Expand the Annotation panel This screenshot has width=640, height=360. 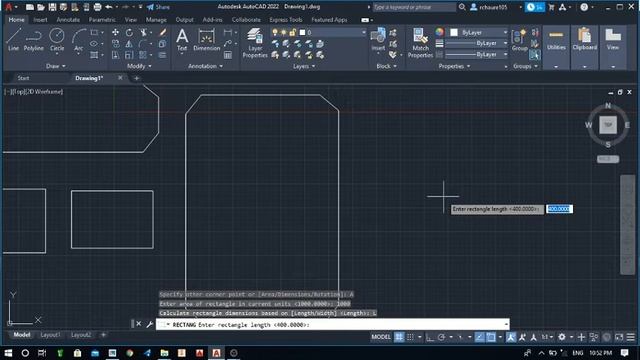(205, 66)
